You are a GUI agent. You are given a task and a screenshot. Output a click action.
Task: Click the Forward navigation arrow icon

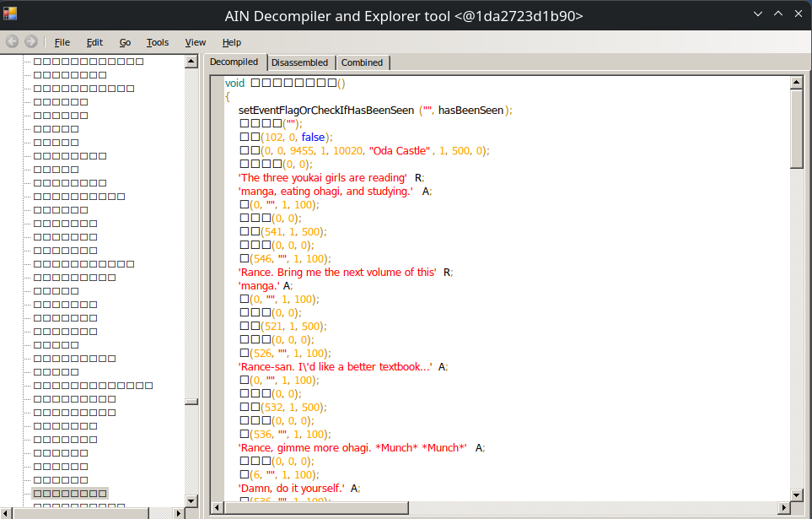31,41
